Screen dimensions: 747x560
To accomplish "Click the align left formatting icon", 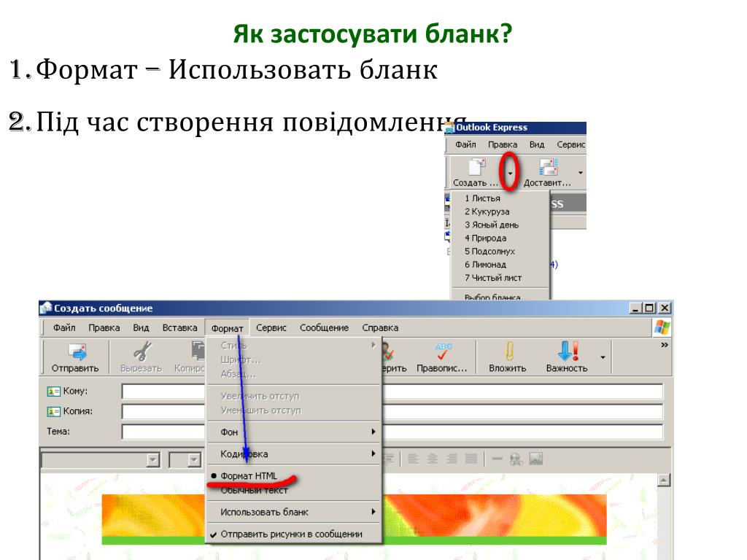I will (413, 459).
